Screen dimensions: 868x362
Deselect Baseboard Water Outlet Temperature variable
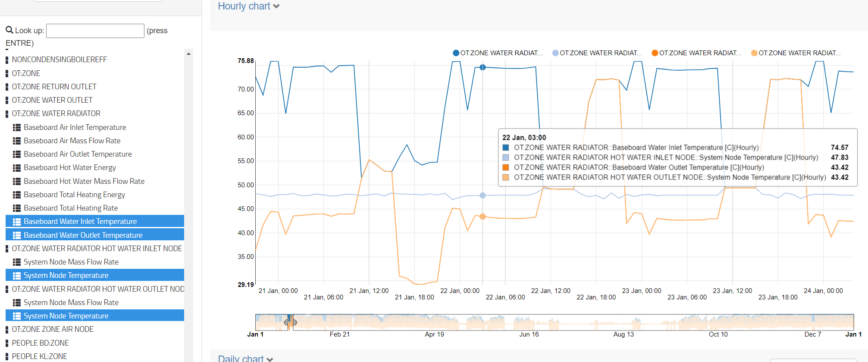[95, 235]
